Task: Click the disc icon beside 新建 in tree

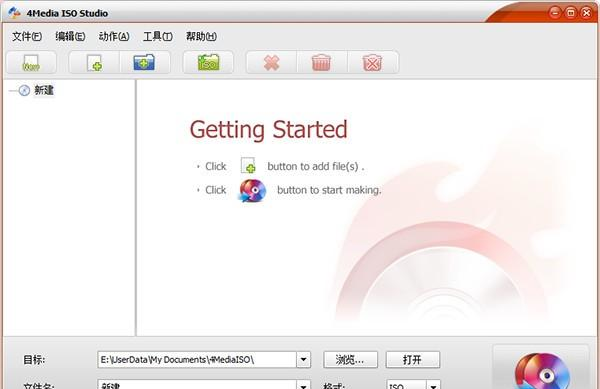Action: tap(24, 90)
